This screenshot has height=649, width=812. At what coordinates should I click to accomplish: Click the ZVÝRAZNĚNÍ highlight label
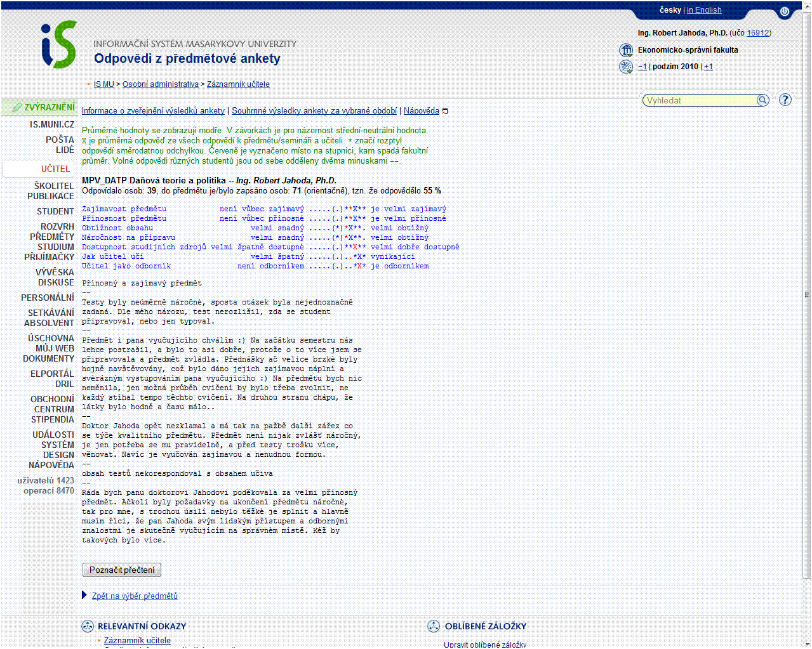click(x=50, y=108)
